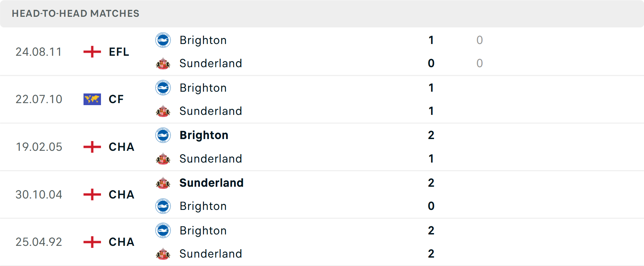Open bold Brighton name in 19.02.05 match
This screenshot has width=644, height=266.
(x=204, y=135)
